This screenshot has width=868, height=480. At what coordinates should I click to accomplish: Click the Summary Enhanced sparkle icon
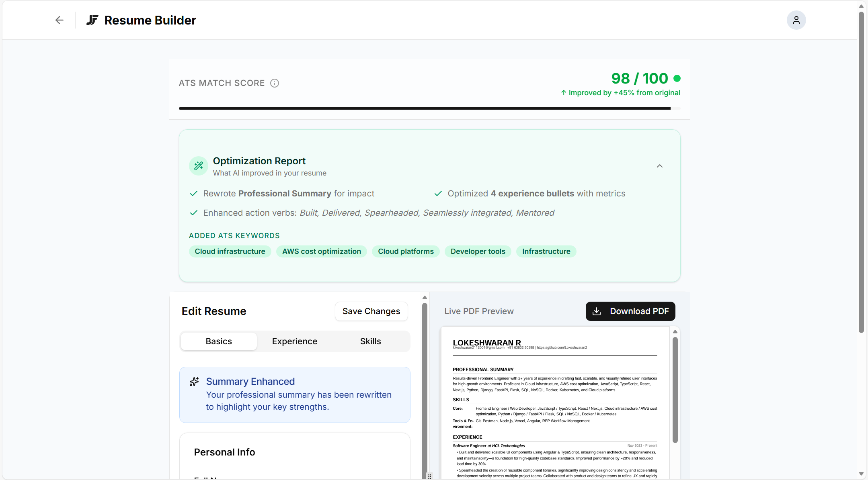tap(194, 382)
